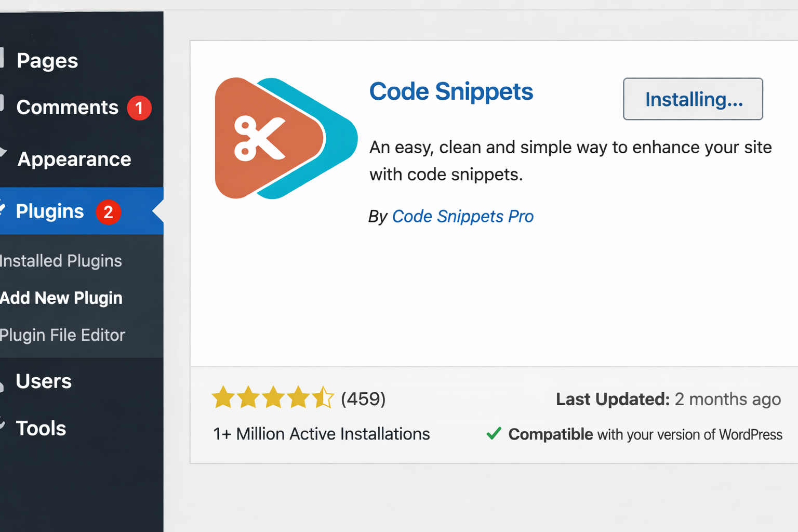Open the Code Snippets plugin title link
This screenshot has height=532, width=798.
tap(451, 92)
